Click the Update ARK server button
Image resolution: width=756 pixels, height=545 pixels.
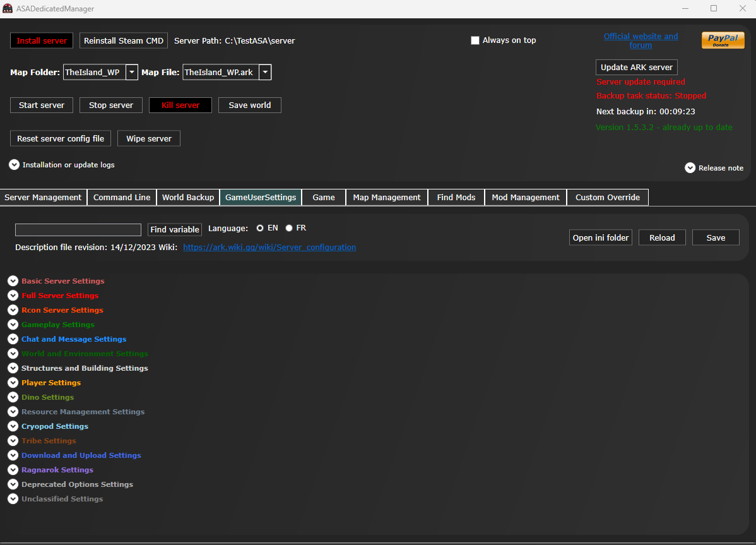pyautogui.click(x=636, y=68)
